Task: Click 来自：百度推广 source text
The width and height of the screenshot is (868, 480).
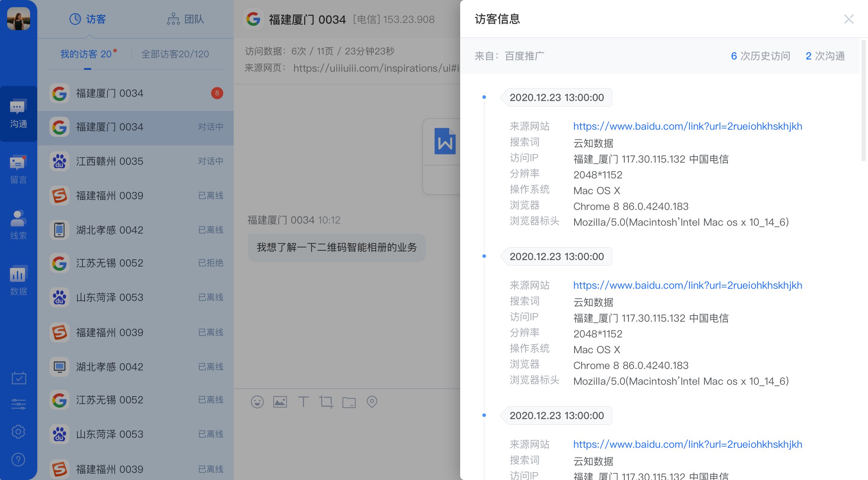Action: tap(509, 56)
